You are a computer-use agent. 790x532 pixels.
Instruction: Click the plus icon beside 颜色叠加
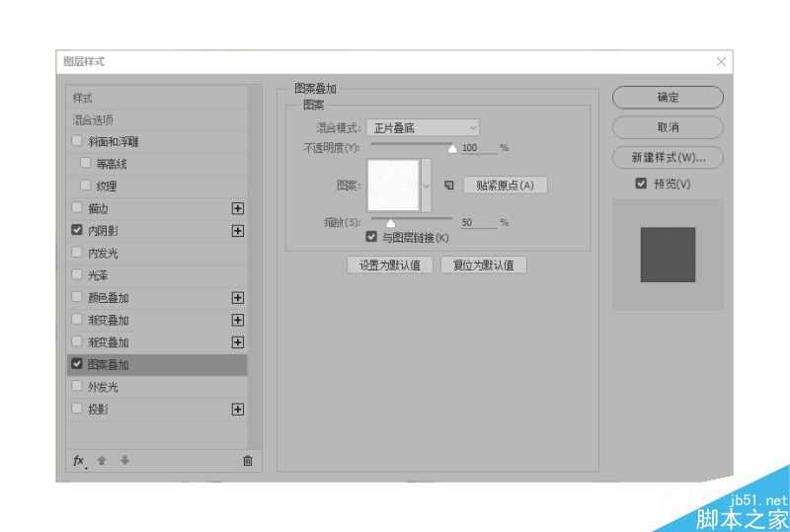[238, 298]
